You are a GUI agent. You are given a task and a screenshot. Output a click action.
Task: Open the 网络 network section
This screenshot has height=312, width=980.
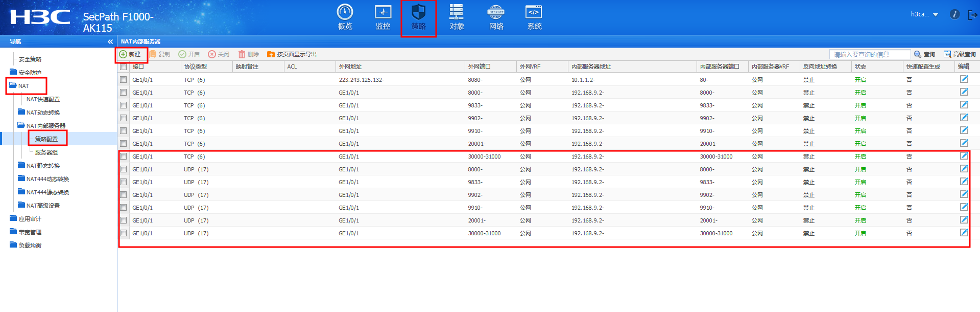pos(496,17)
